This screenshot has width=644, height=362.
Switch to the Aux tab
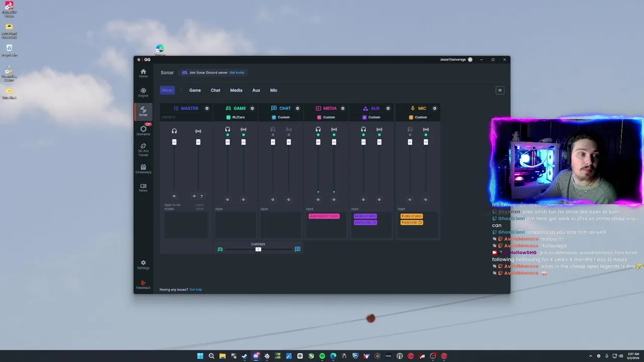click(256, 90)
